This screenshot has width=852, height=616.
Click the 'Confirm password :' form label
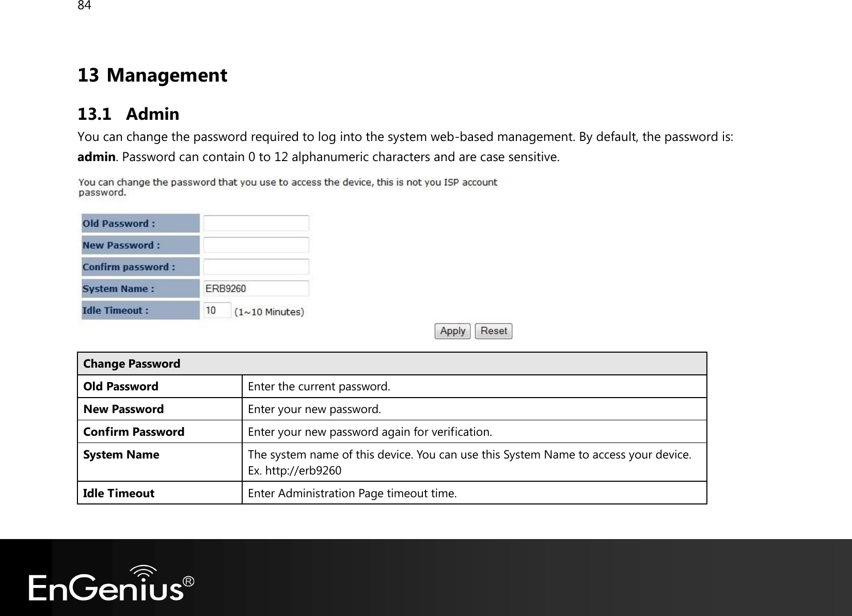pyautogui.click(x=140, y=267)
